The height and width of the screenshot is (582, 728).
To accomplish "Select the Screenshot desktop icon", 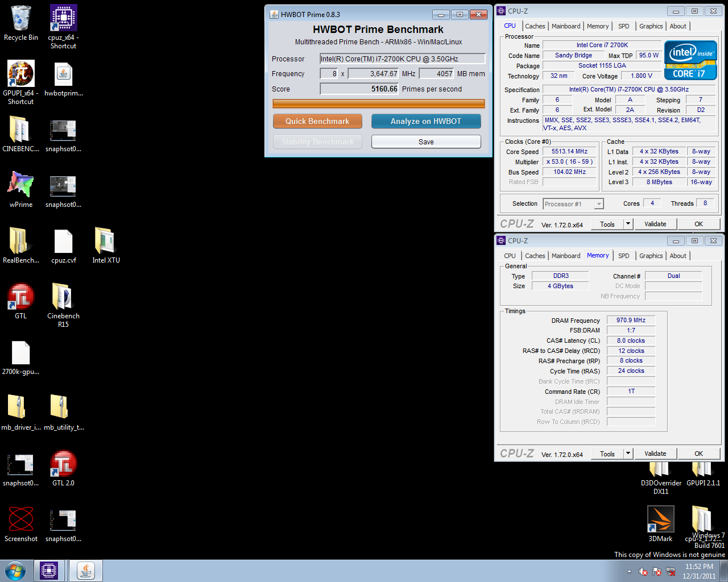I will coord(21,524).
